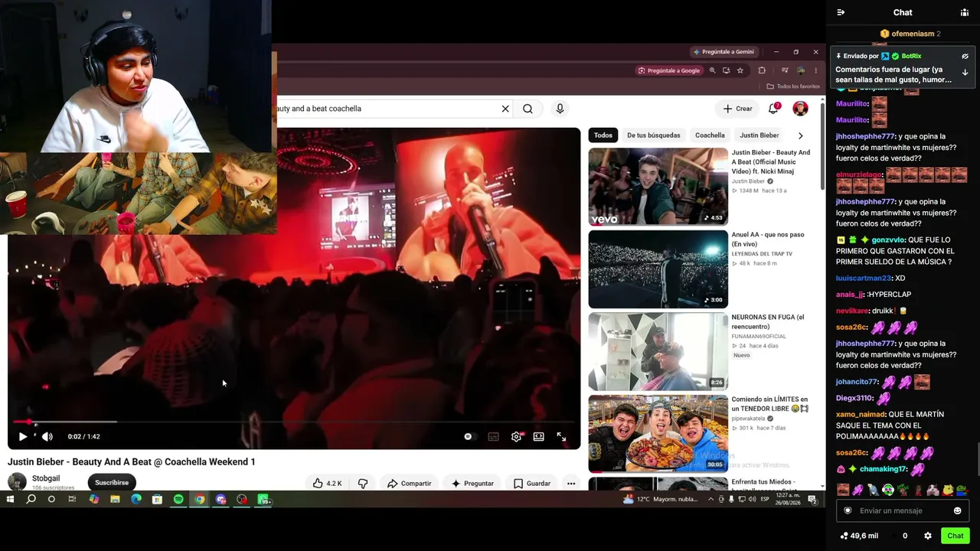Open Windows notification center icon
The width and height of the screenshot is (980, 551).
pyautogui.click(x=812, y=500)
